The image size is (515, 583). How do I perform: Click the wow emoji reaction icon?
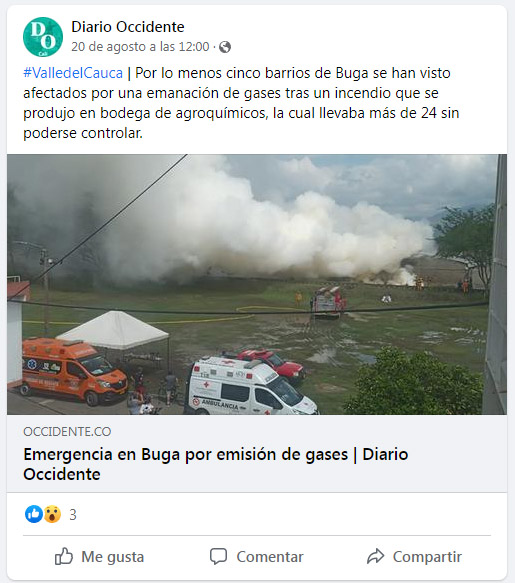[x=52, y=514]
